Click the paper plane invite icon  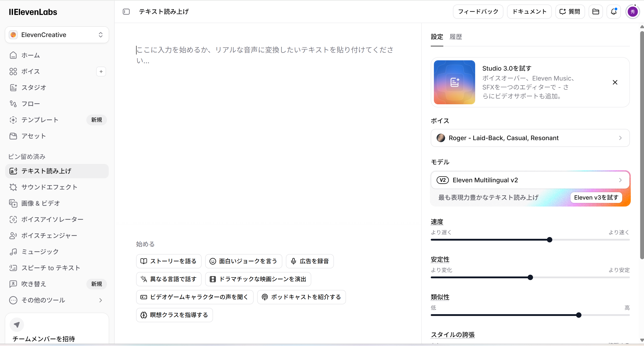pyautogui.click(x=17, y=324)
